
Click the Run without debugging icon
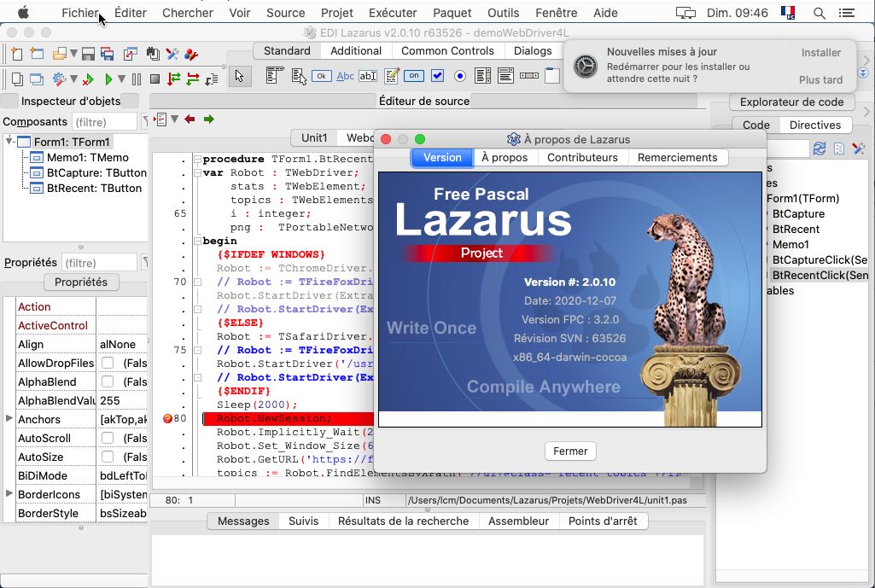coord(88,79)
